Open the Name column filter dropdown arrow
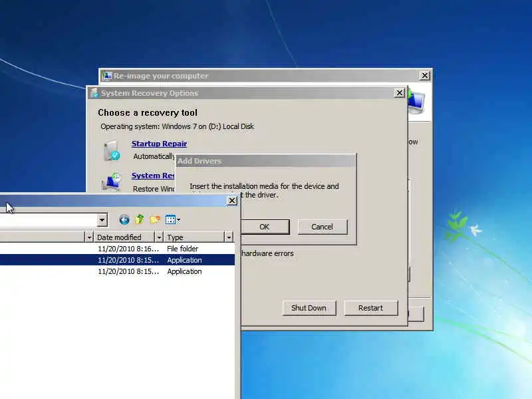The image size is (532, 399). click(89, 237)
